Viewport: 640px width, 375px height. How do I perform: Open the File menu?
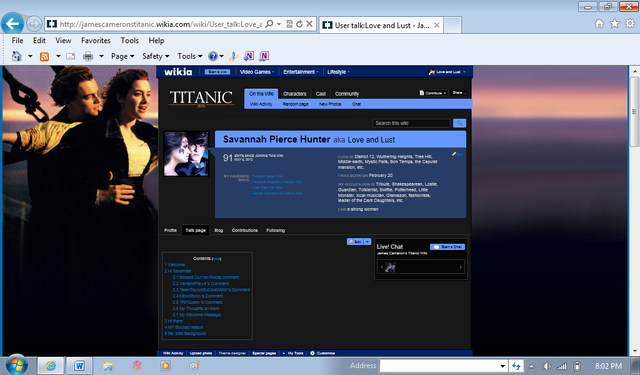click(x=17, y=40)
